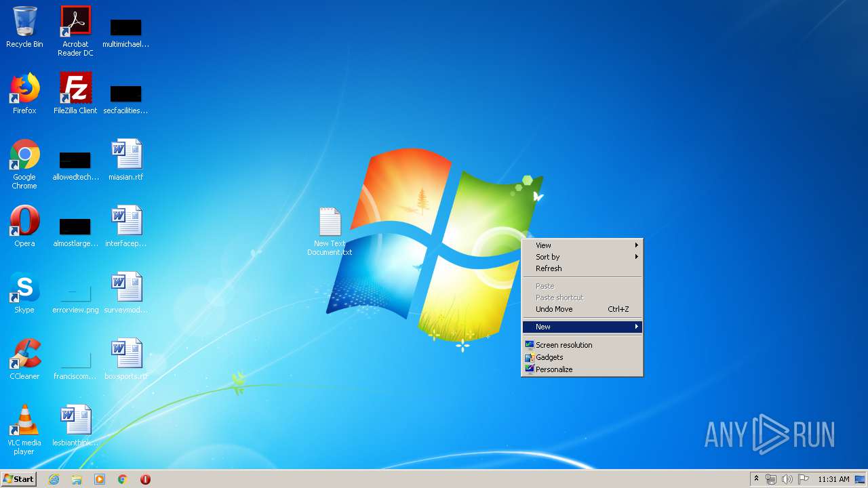Click the Start button
Viewport: 868px width, 488px height.
18,479
